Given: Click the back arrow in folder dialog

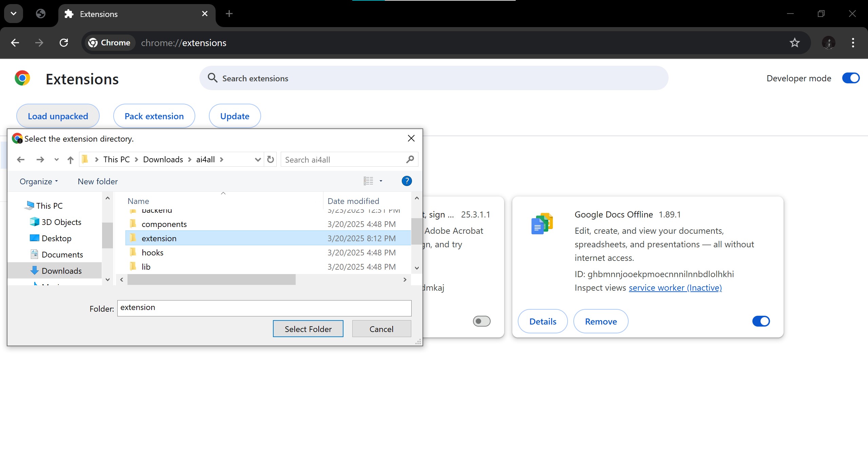Looking at the screenshot, I should (x=21, y=160).
